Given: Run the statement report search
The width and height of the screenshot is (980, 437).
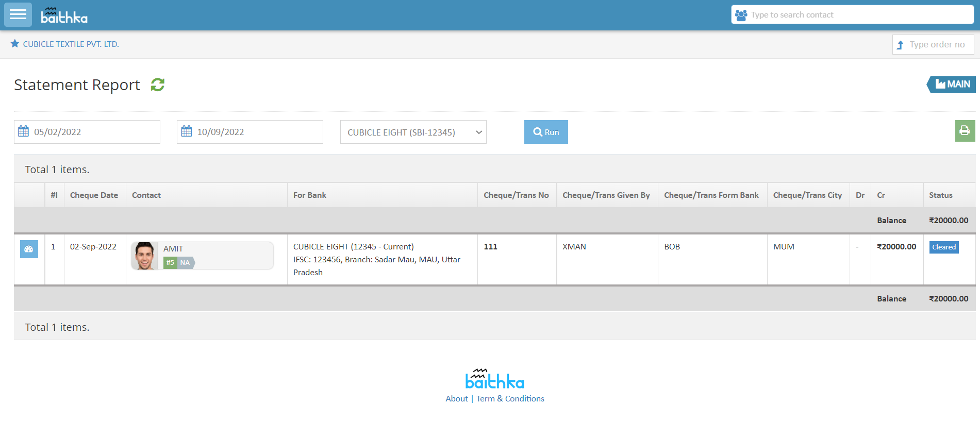Looking at the screenshot, I should [546, 132].
